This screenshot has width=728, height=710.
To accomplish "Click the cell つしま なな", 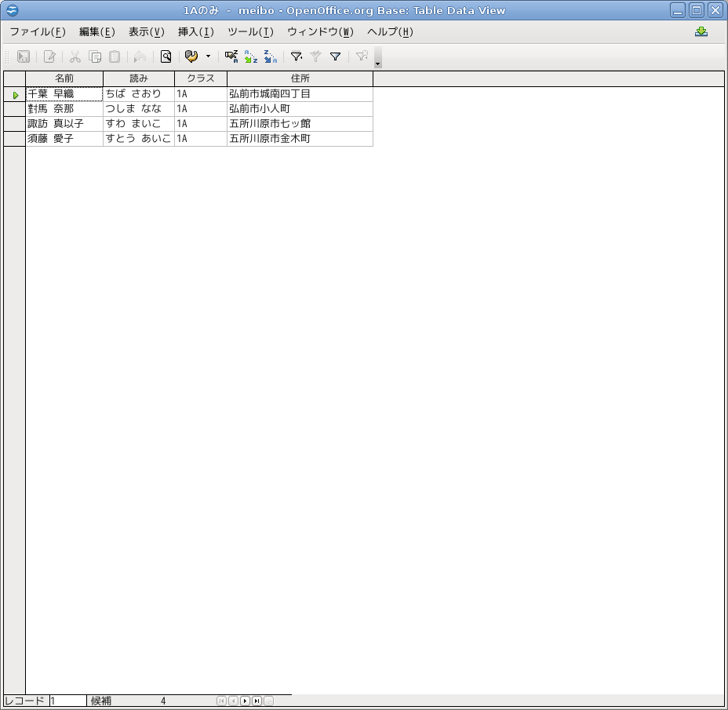I will (x=139, y=109).
